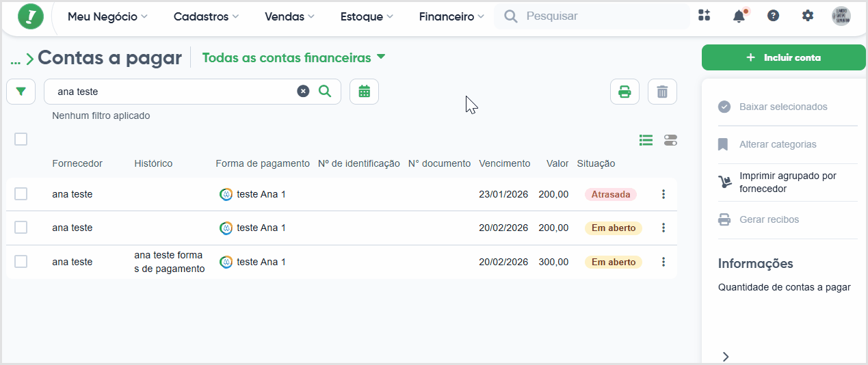Screen dimensions: 868x365
Task: Open the help question mark icon
Action: 773,16
